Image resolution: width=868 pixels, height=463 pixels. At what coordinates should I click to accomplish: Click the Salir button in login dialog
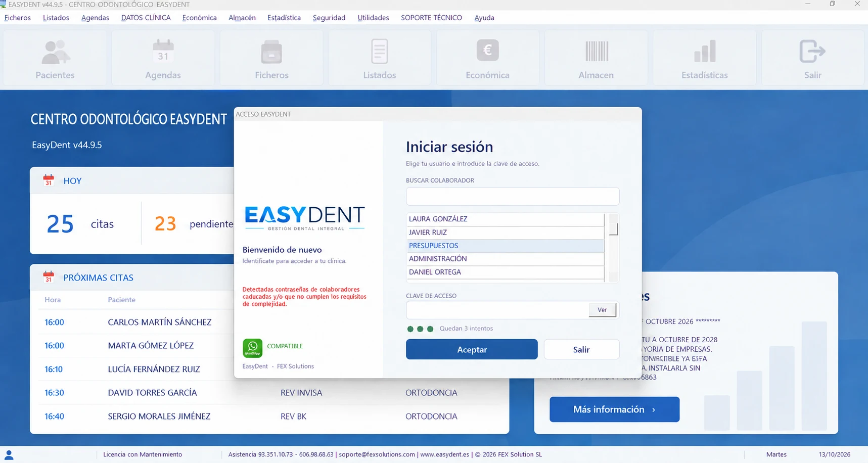(581, 349)
